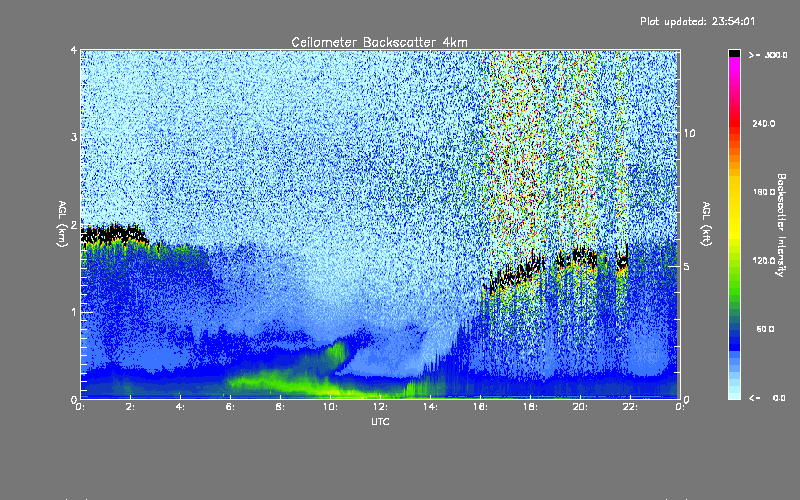Click the '20:' UTC tick label
Viewport: 800px width, 500px height.
[x=580, y=407]
